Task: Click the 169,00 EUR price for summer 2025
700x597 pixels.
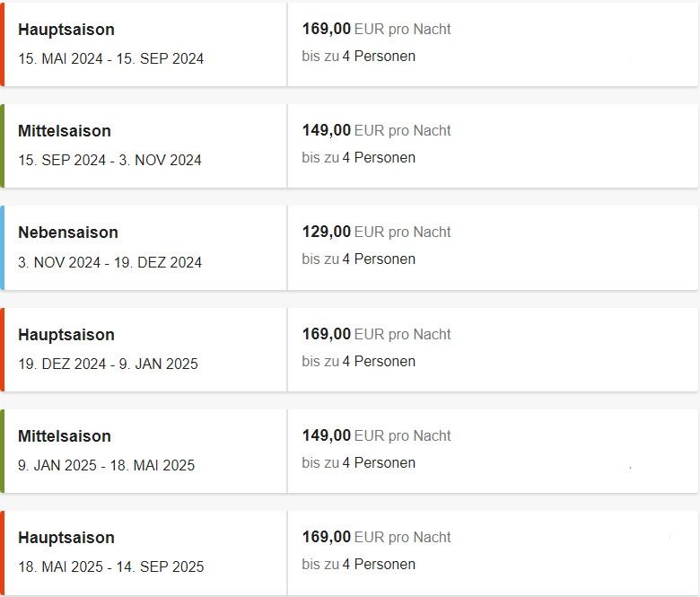Action: coord(376,537)
